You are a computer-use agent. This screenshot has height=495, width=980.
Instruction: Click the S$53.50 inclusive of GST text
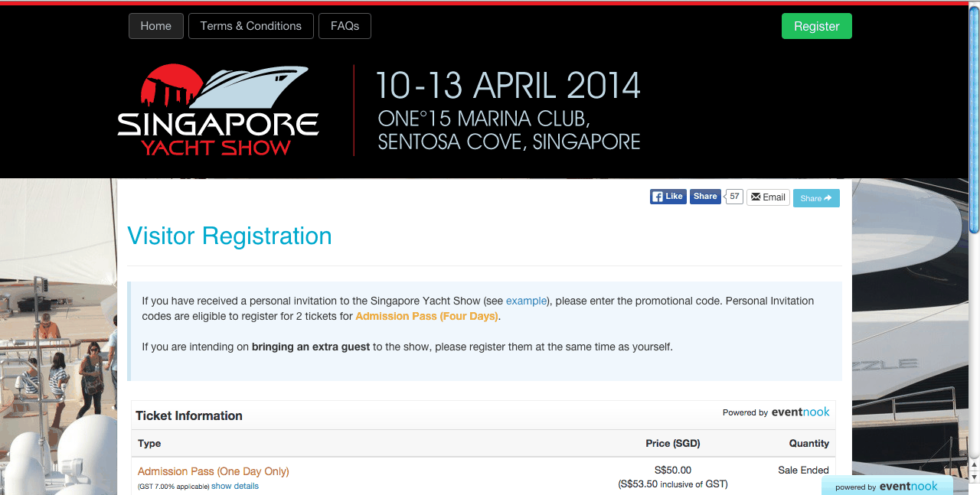(x=673, y=484)
